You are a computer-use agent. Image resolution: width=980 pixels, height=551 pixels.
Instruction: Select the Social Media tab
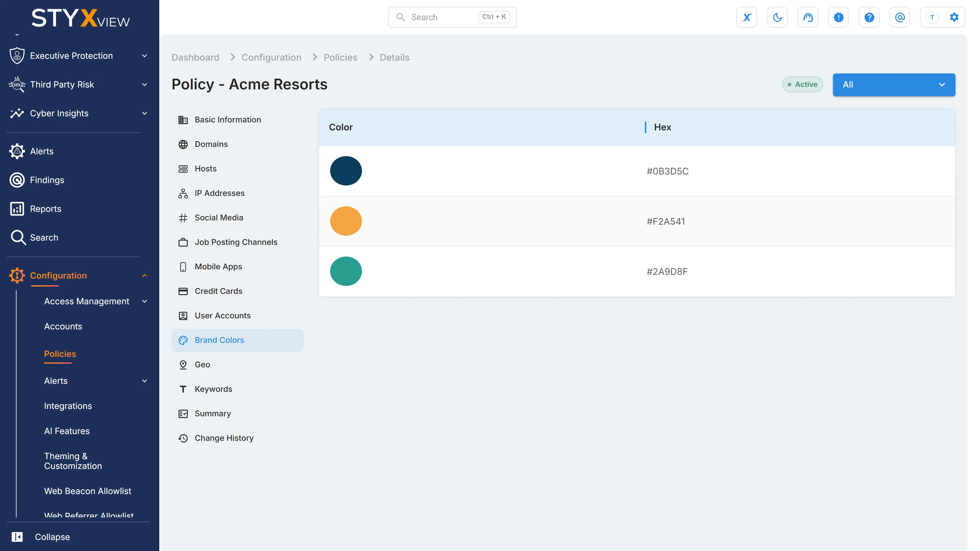[x=237, y=218]
